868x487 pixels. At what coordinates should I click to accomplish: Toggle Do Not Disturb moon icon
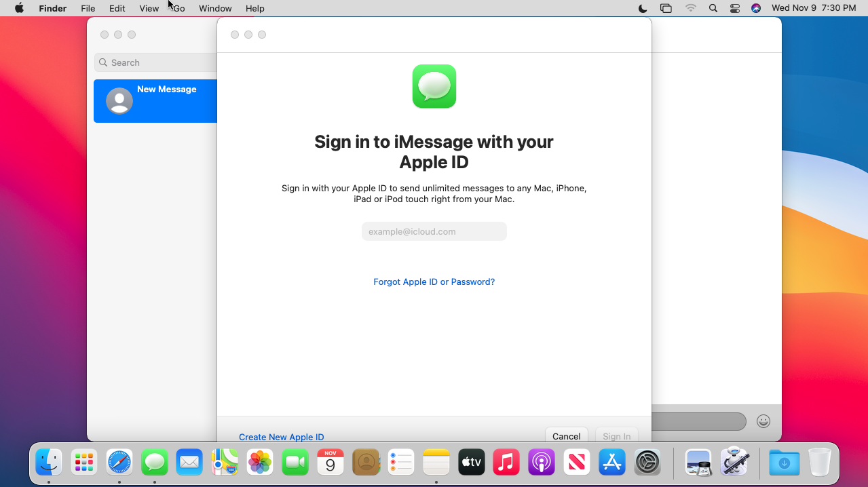pos(643,8)
